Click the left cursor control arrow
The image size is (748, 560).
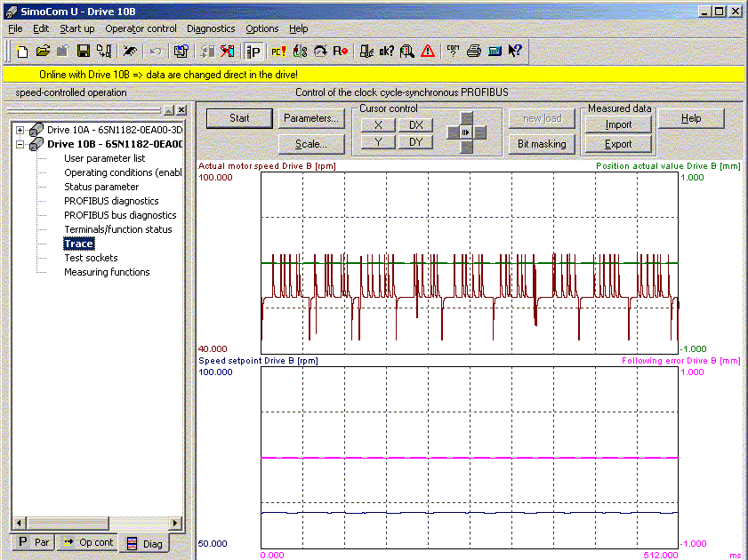coord(453,132)
